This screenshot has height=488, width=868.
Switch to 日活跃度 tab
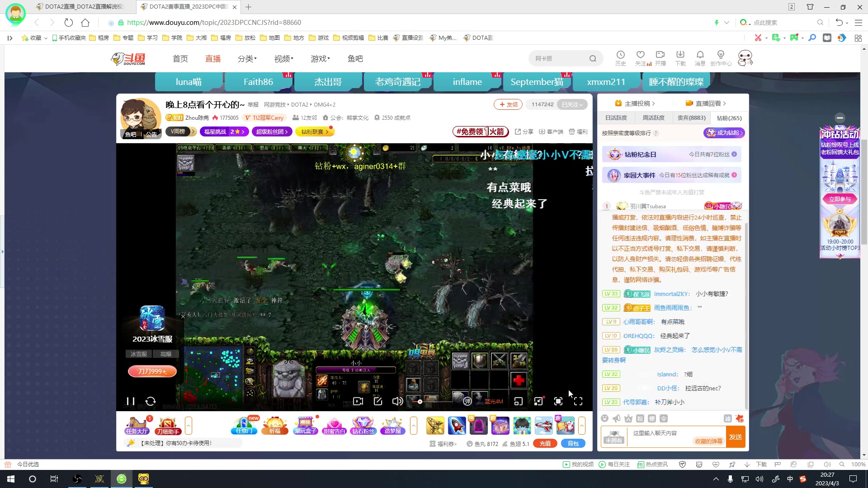(x=616, y=118)
